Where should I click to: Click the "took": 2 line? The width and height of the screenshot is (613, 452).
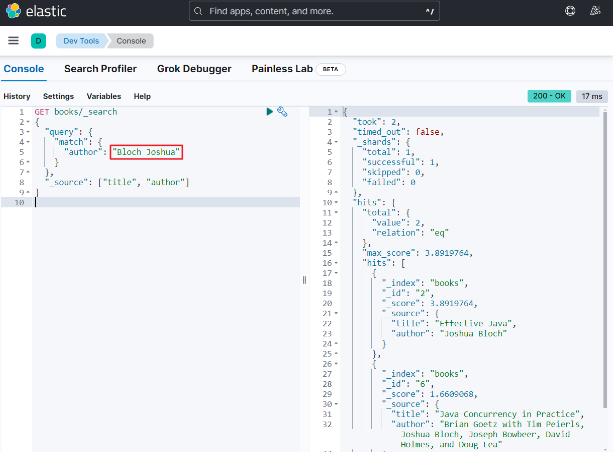pos(376,122)
